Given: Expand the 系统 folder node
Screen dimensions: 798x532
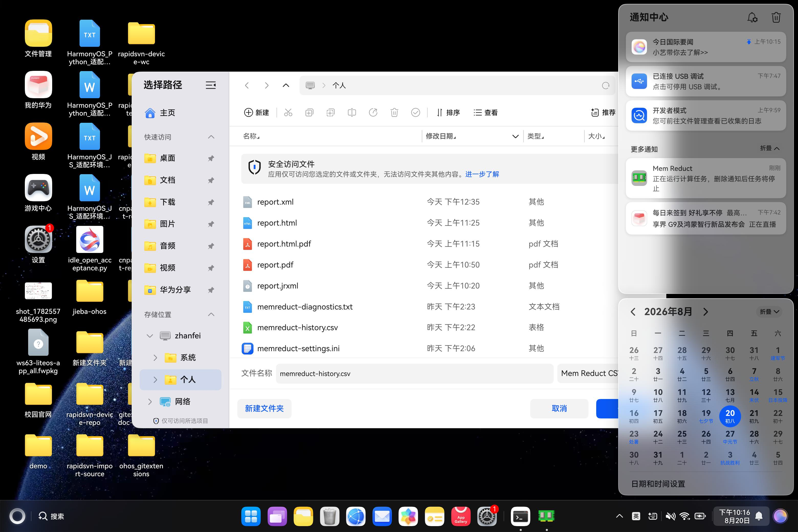Looking at the screenshot, I should (156, 358).
